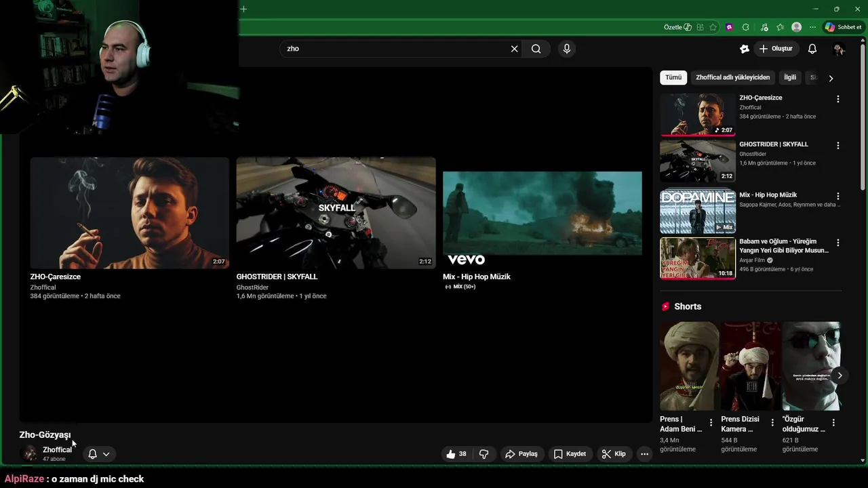Like the video with thumbs up

[457, 454]
